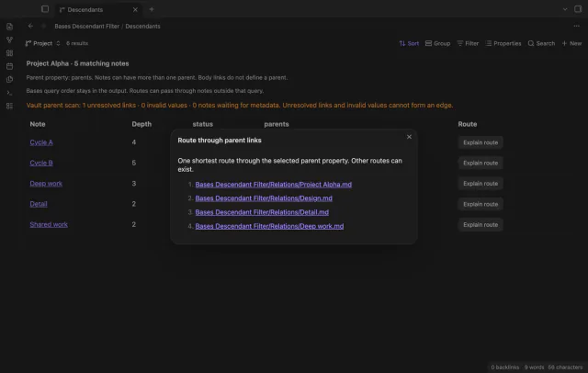588x373 pixels.
Task: Click 0 backlinks in status bar
Action: point(504,367)
